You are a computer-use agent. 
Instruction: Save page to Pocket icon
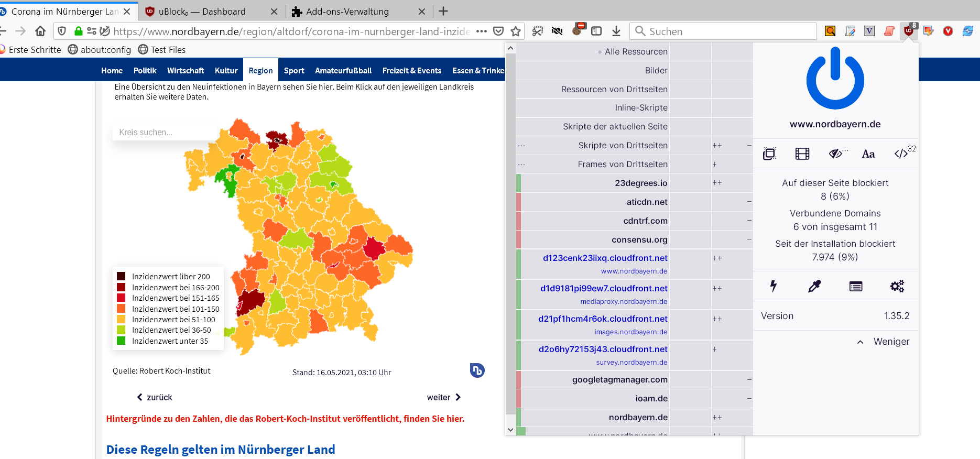point(498,31)
